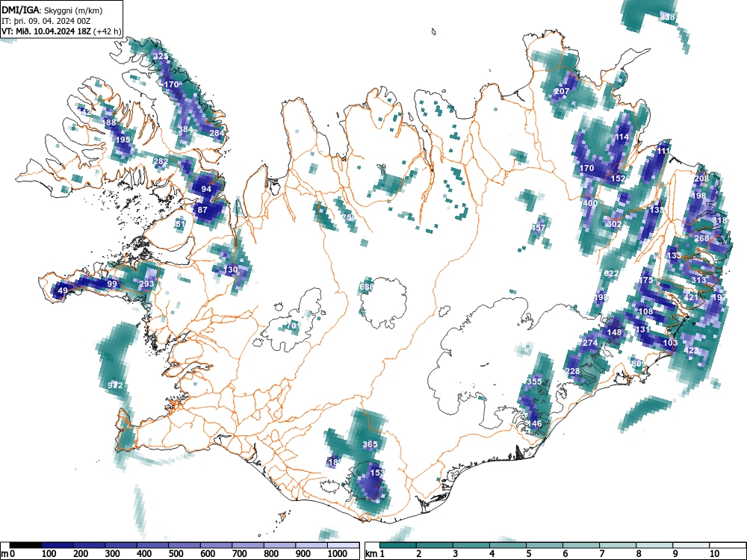747x560 pixels.
Task: Select the 'IT: þri. 09. 04. 2024 00Z' line
Action: (46, 21)
